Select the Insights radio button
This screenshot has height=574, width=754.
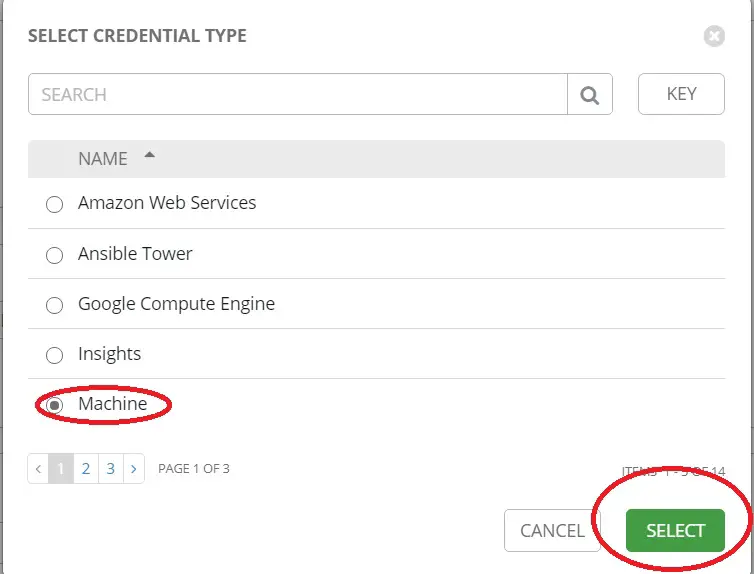pyautogui.click(x=54, y=355)
